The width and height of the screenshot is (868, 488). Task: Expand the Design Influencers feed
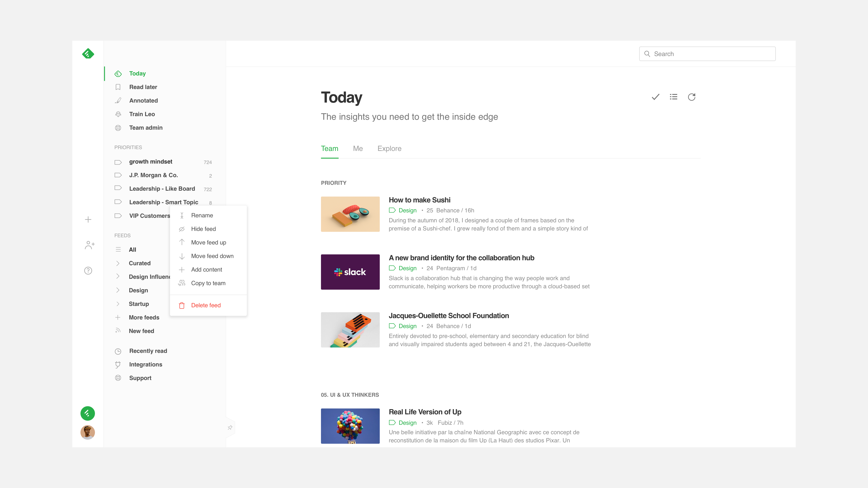coord(118,277)
